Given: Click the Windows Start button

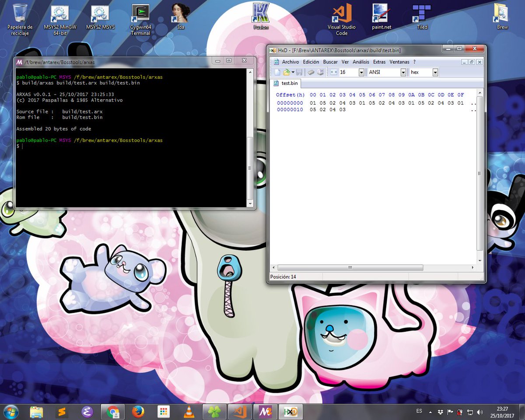Looking at the screenshot, I should pyautogui.click(x=10, y=412).
